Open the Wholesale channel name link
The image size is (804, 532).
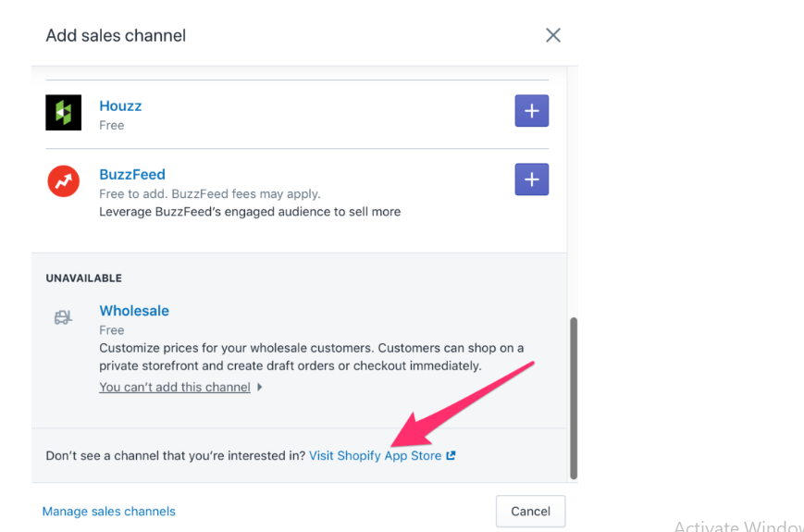tap(134, 311)
